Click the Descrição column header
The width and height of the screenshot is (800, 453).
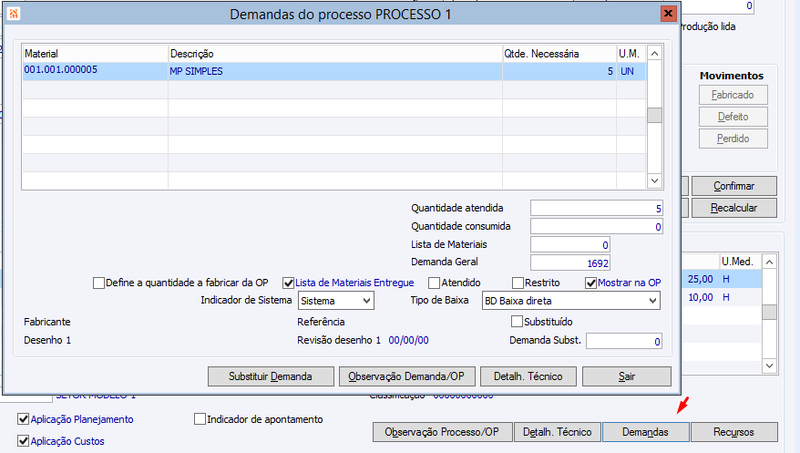tap(335, 54)
